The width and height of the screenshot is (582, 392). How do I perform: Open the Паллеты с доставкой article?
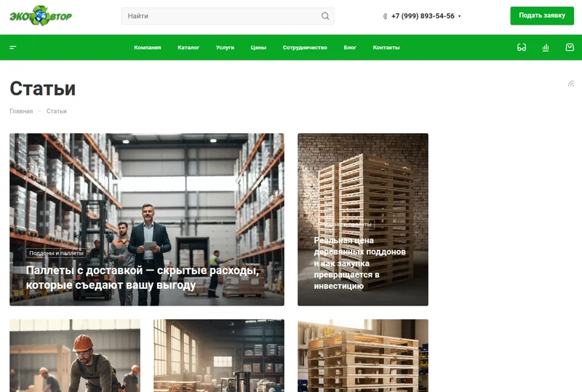pos(143,277)
